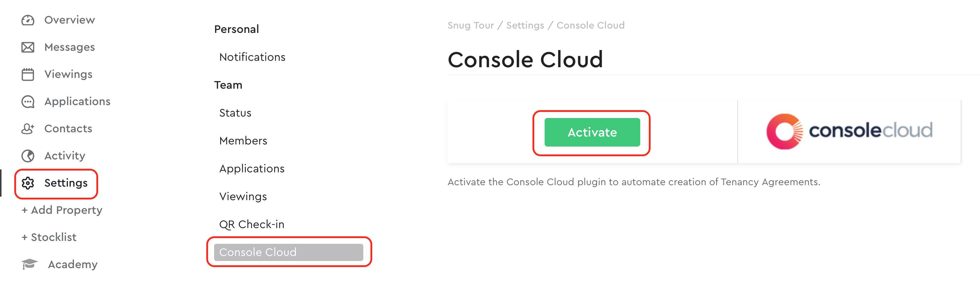
Task: Click the Contacts person icon
Action: [28, 129]
